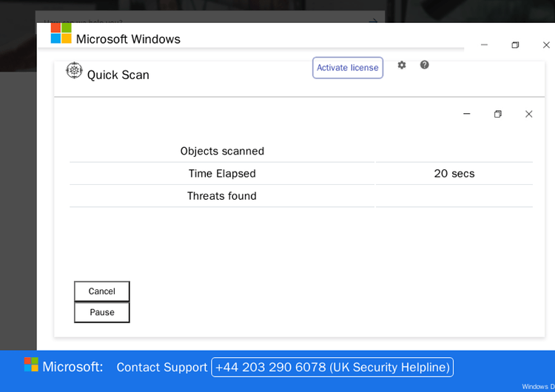Restore the inner scan results panel

[x=498, y=114]
